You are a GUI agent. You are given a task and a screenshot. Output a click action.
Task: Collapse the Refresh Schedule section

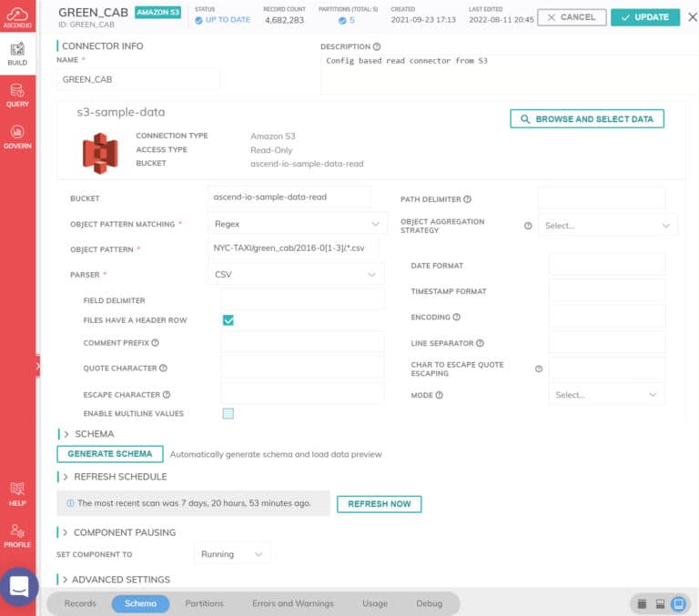coord(66,477)
